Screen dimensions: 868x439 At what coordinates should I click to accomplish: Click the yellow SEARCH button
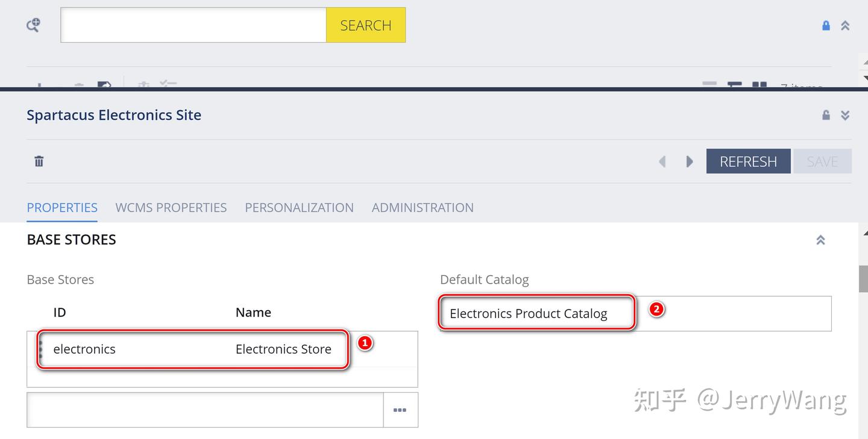coord(366,25)
